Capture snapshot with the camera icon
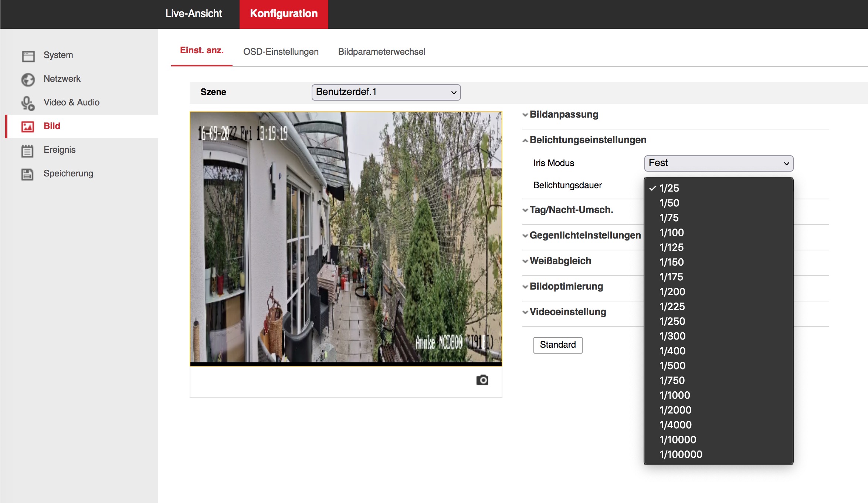The height and width of the screenshot is (503, 868). (x=482, y=380)
